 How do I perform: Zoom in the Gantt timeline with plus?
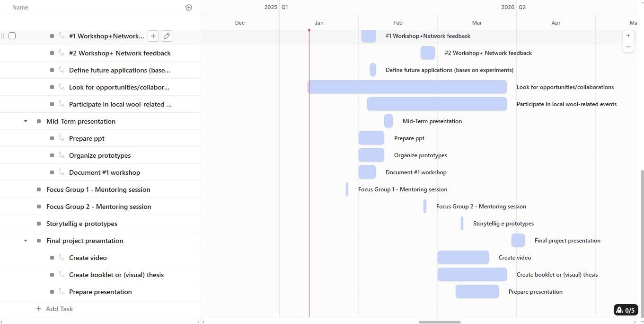[628, 36]
